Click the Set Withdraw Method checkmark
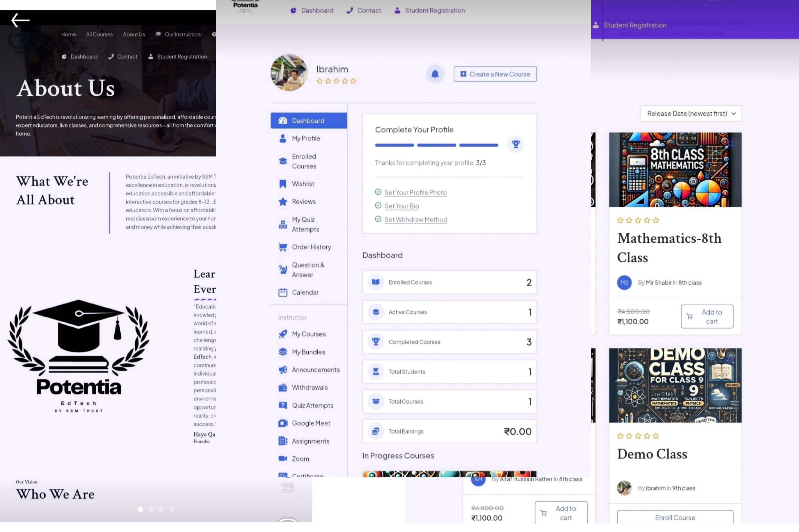This screenshot has height=532, width=799. [378, 219]
